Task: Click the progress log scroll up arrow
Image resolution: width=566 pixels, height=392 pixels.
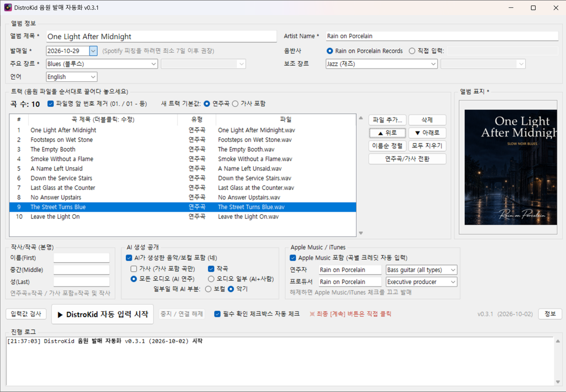Action: click(558, 341)
